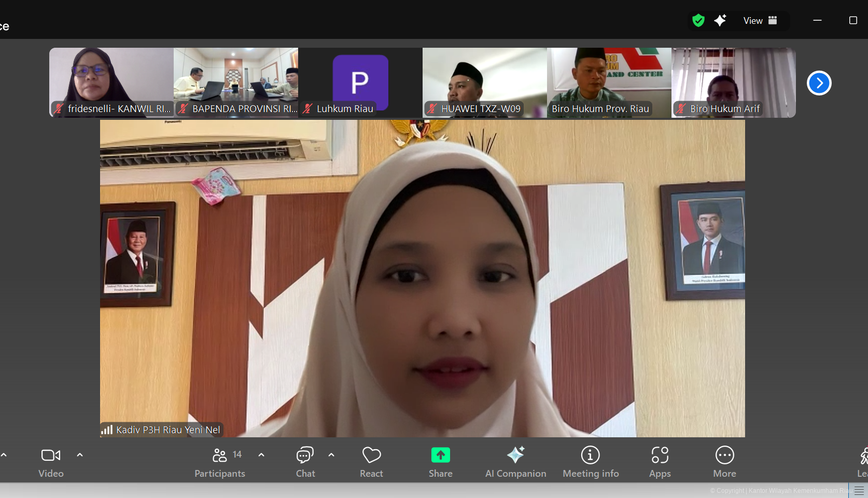Expand the chat options arrow next to Chat
This screenshot has height=498, width=868.
click(331, 455)
